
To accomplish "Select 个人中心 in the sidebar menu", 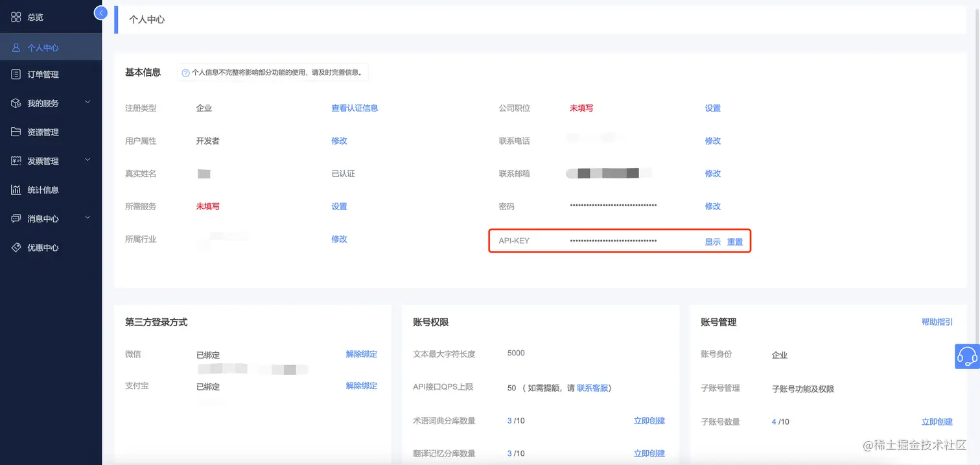I will pos(51,47).
